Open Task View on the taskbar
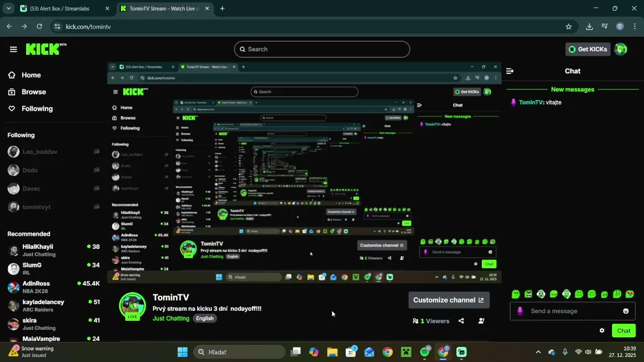Viewport: 644px width, 362px height. tap(296, 352)
